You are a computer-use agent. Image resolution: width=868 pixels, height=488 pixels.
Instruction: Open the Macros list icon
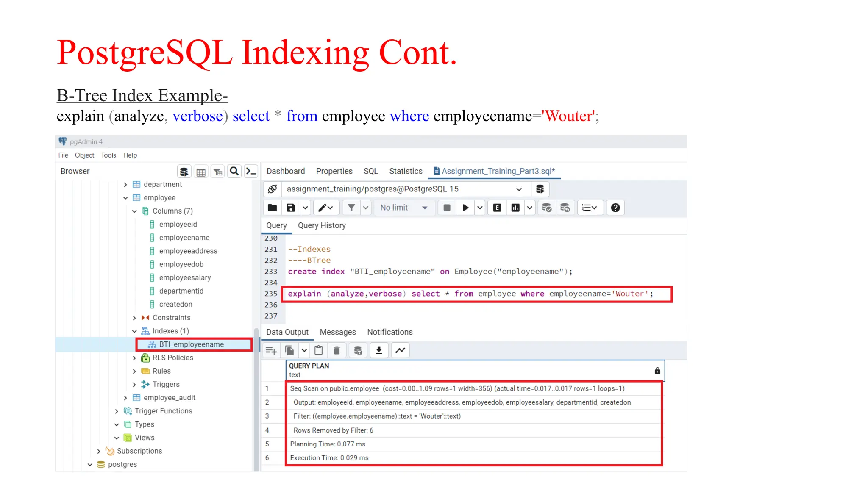(x=590, y=208)
